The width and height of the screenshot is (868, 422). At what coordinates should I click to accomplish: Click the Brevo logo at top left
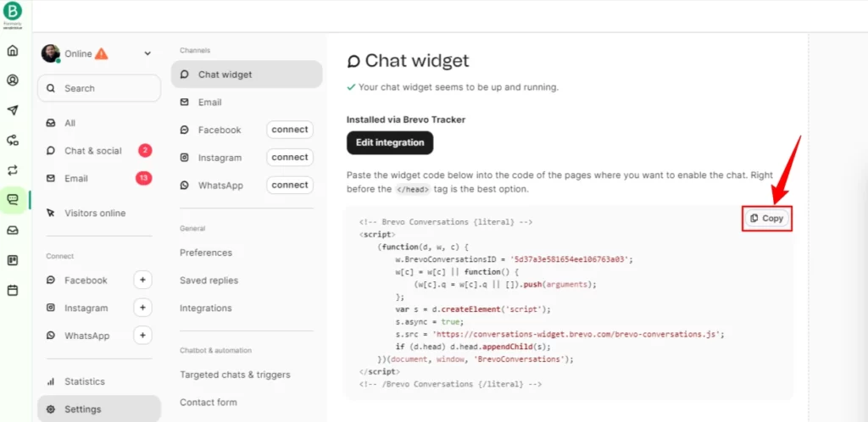click(12, 10)
